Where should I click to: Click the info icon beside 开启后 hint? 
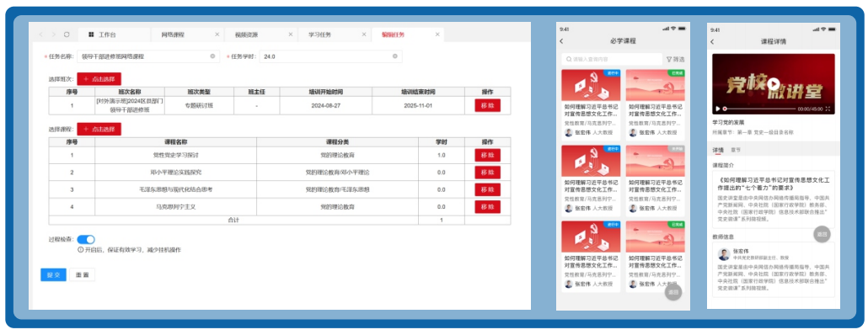point(80,250)
